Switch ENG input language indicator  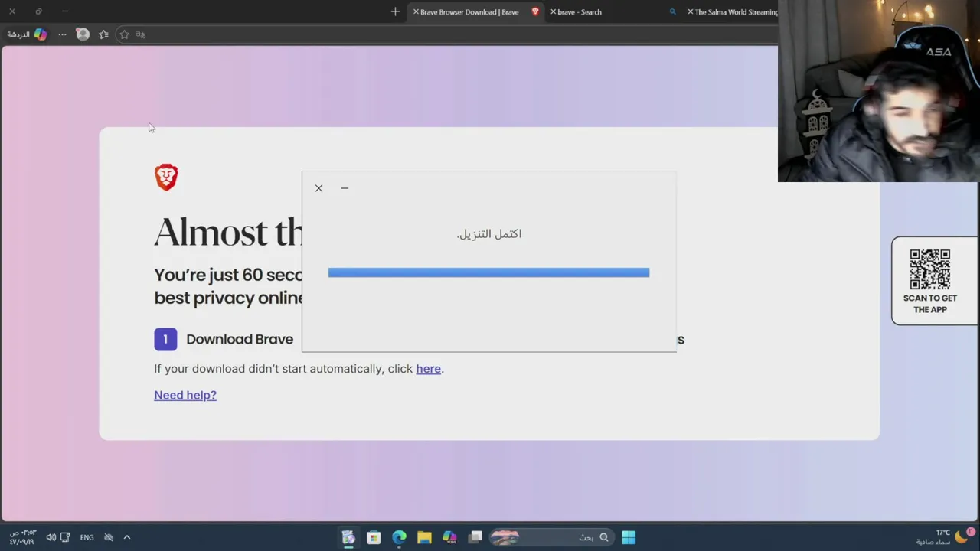pyautogui.click(x=87, y=537)
